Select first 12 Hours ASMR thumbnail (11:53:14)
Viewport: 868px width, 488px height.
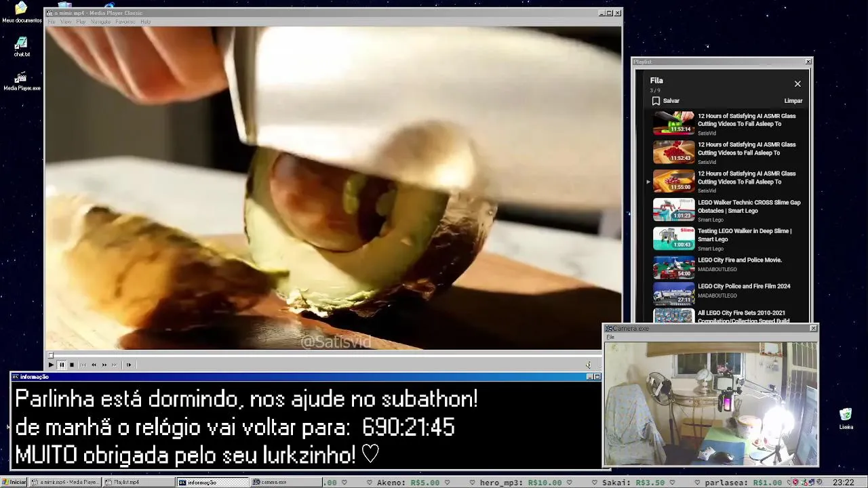pyautogui.click(x=673, y=123)
